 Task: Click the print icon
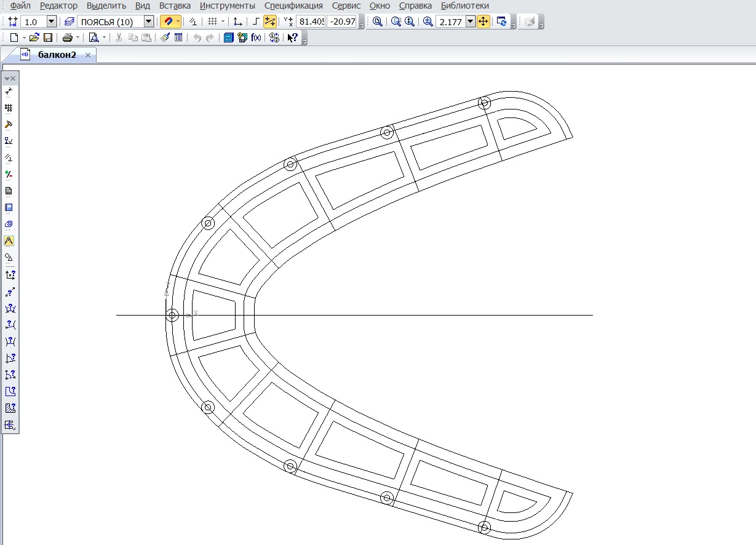point(67,38)
